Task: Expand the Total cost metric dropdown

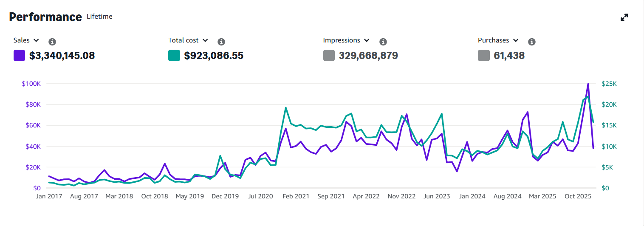Action: (x=188, y=40)
